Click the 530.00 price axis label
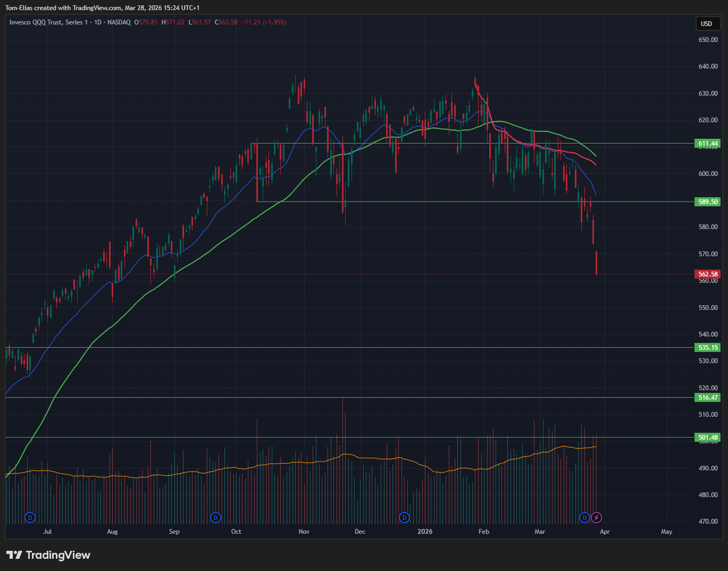Viewport: 728px width, 571px height. click(708, 361)
